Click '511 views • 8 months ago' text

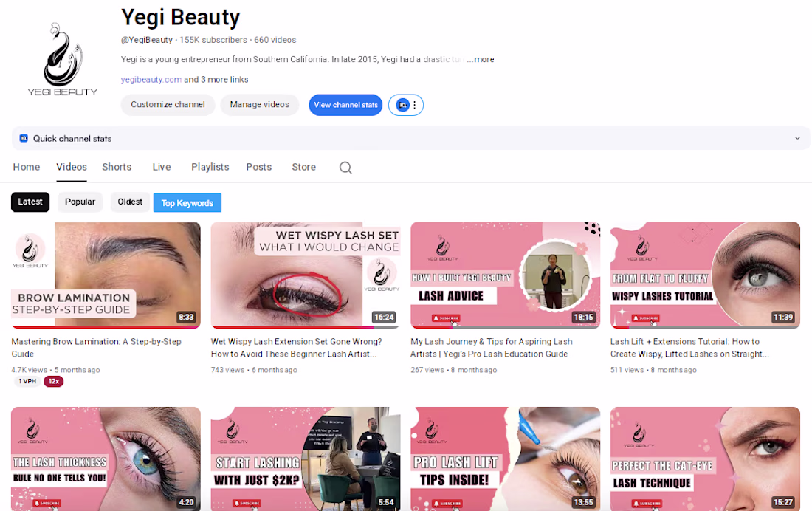coord(653,370)
